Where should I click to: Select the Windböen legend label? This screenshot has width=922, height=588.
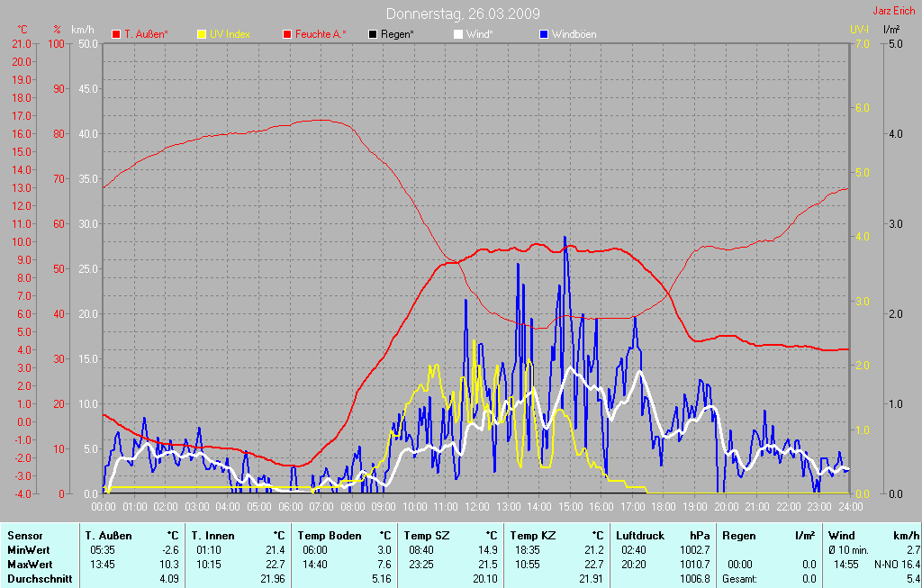coord(574,34)
